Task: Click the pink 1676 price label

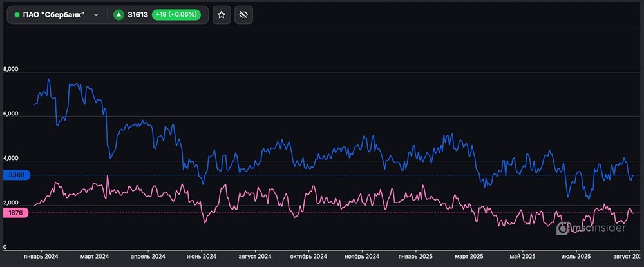Action: [15, 213]
